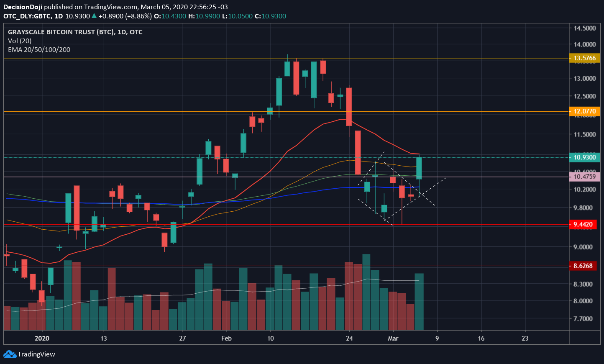Click the 8.0000 price axis label
Image resolution: width=604 pixels, height=364 pixels.
pyautogui.click(x=583, y=301)
